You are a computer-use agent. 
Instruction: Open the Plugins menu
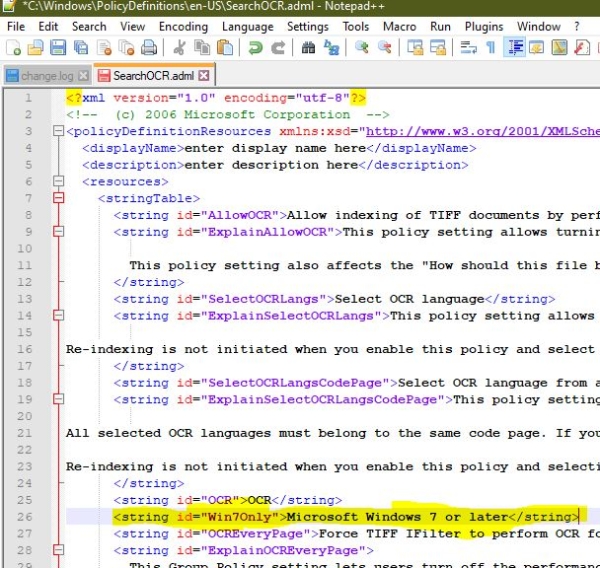tap(484, 26)
